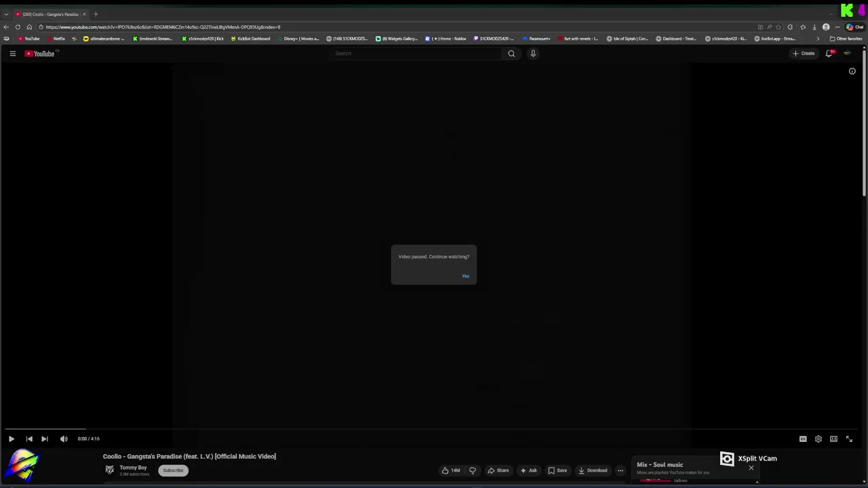Open browser settings and more menu

(837, 27)
